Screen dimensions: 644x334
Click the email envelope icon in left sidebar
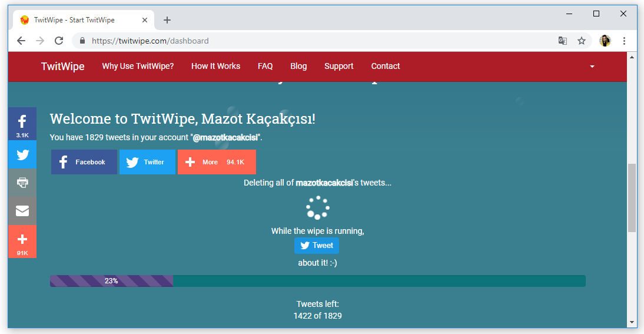(22, 211)
